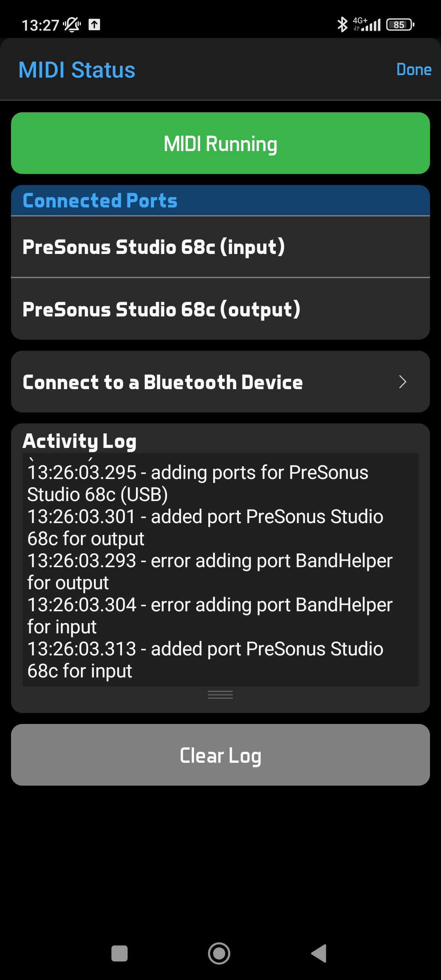Tap the recent apps square icon
441x980 pixels.
[120, 953]
